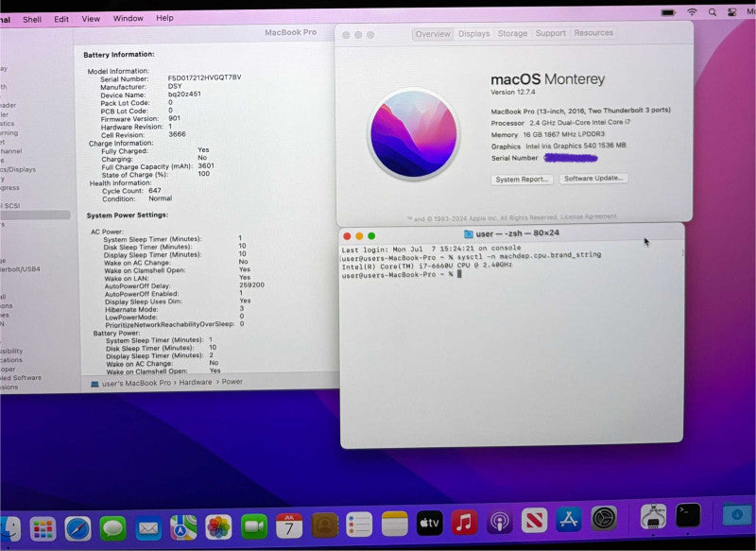756x551 pixels.
Task: Switch to the Resources tab
Action: 593,32
